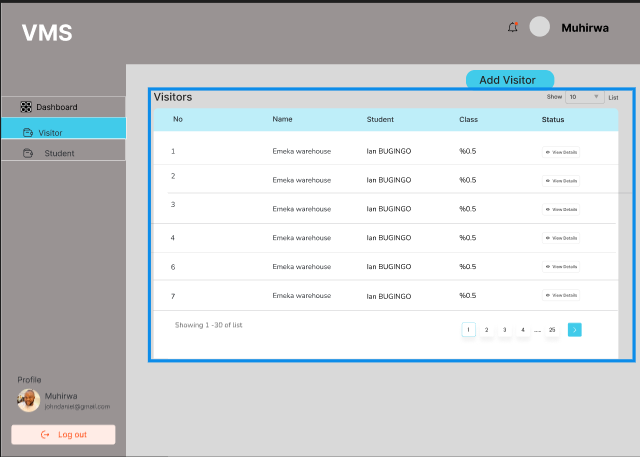This screenshot has width=640, height=457.
Task: View details for visitor row 1
Action: 561,152
